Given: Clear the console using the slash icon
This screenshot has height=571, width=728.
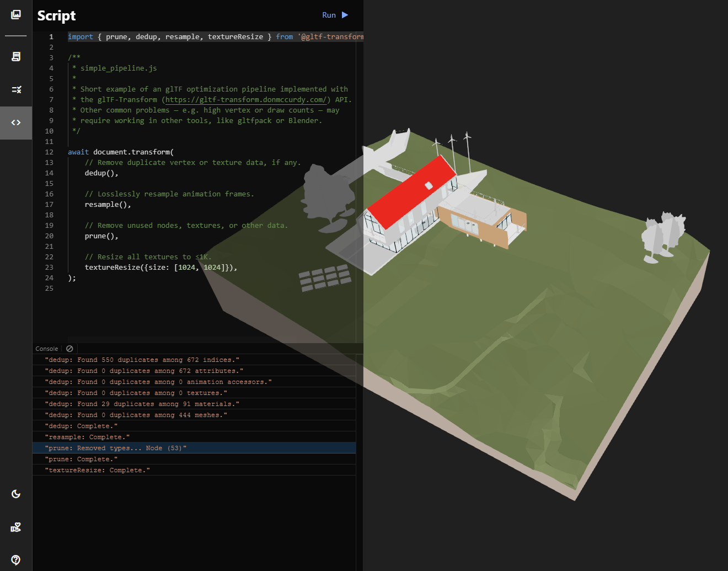Looking at the screenshot, I should pyautogui.click(x=69, y=348).
